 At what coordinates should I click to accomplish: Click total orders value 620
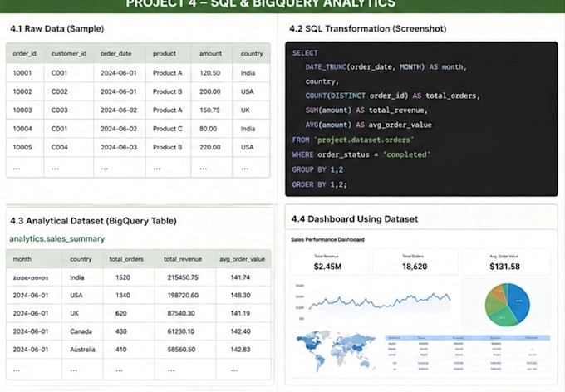[x=121, y=313]
